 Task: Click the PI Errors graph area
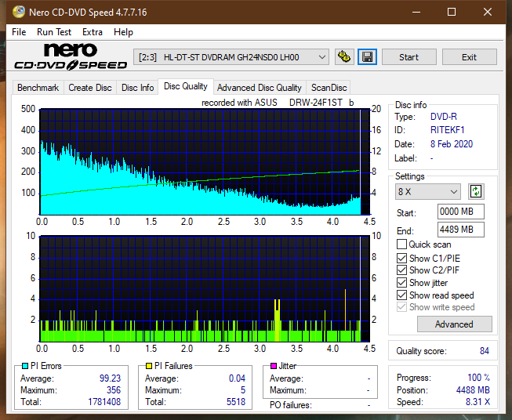tap(205, 162)
